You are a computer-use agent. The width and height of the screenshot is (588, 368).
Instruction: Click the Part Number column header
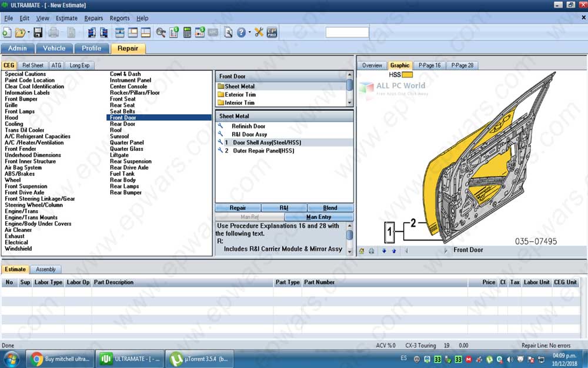point(385,283)
